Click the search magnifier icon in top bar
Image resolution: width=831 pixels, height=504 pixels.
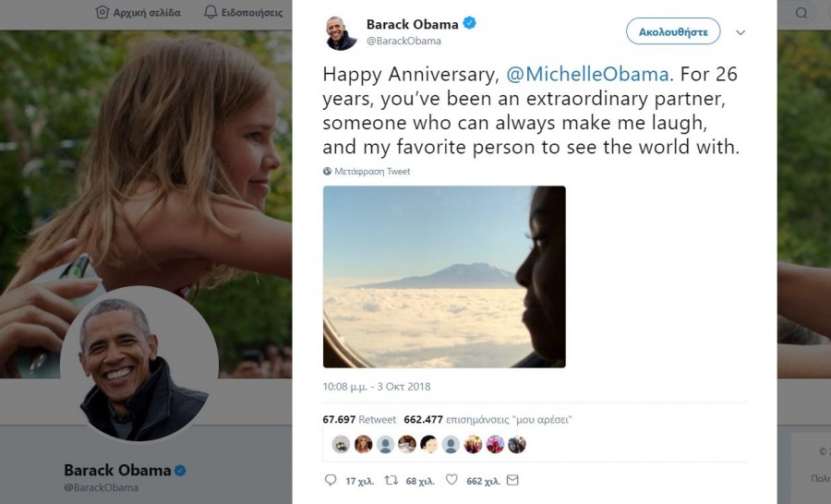click(x=801, y=13)
